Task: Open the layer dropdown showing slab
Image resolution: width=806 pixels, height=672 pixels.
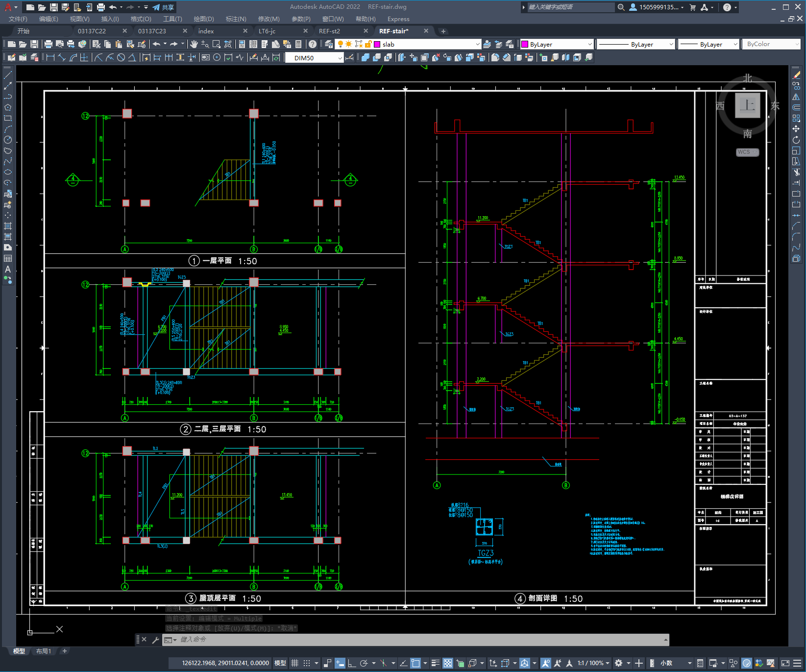Action: coord(408,44)
